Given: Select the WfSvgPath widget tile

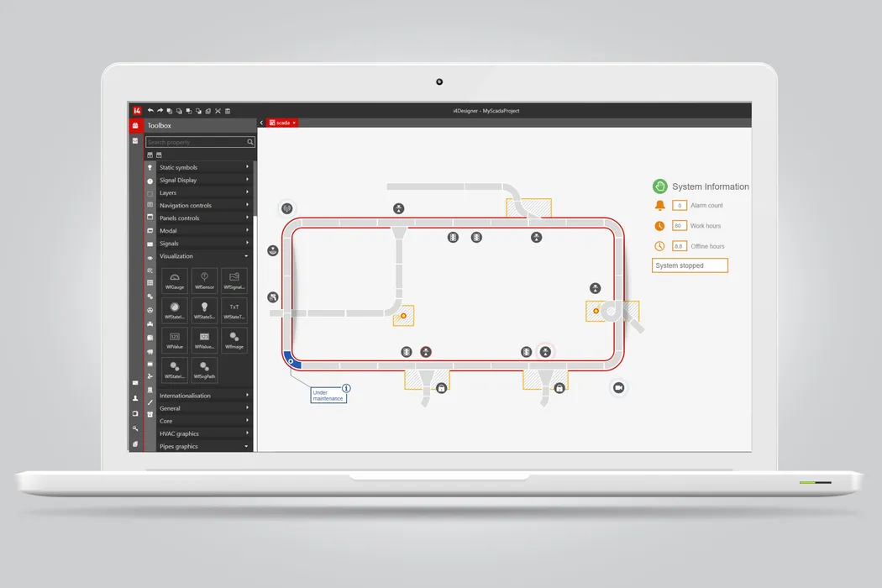Looking at the screenshot, I should [204, 370].
